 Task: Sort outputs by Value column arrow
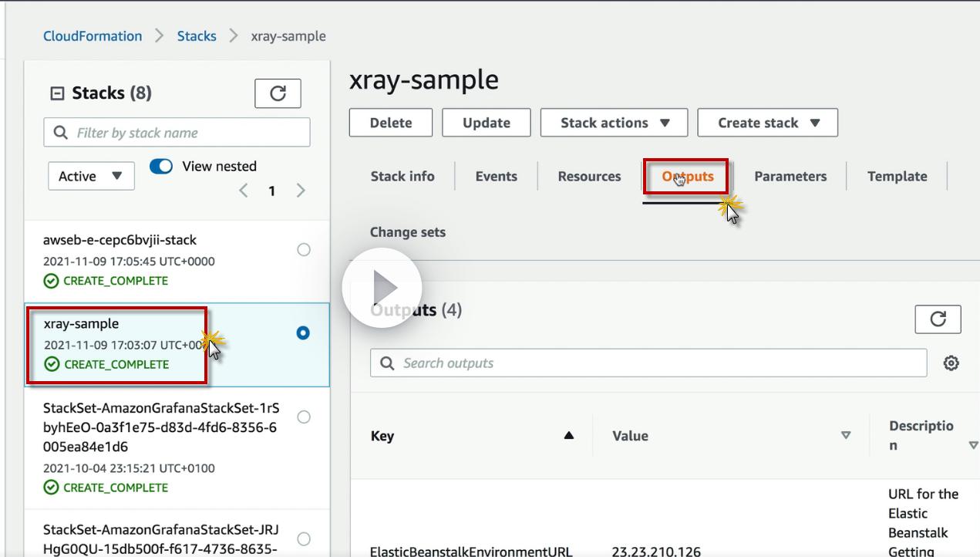845,436
